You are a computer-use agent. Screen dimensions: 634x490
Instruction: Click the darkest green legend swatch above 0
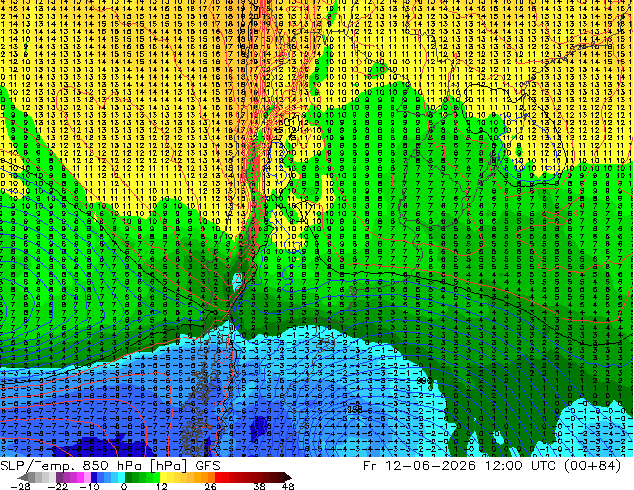(x=128, y=477)
